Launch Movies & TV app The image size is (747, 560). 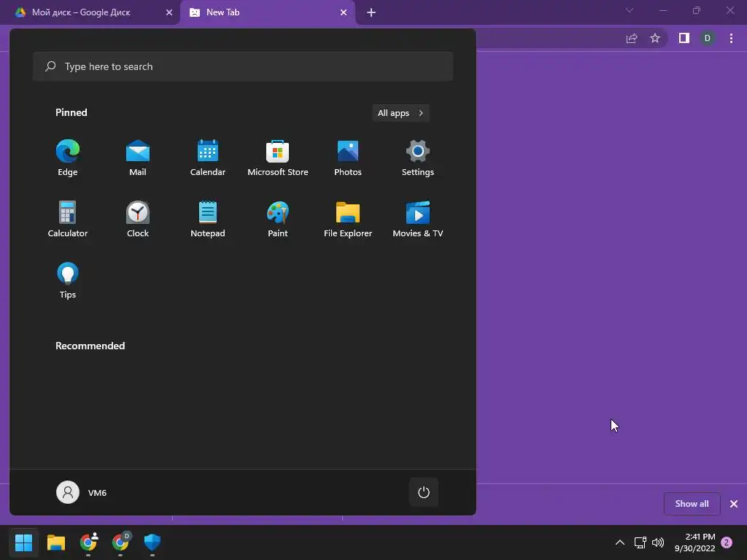418,219
